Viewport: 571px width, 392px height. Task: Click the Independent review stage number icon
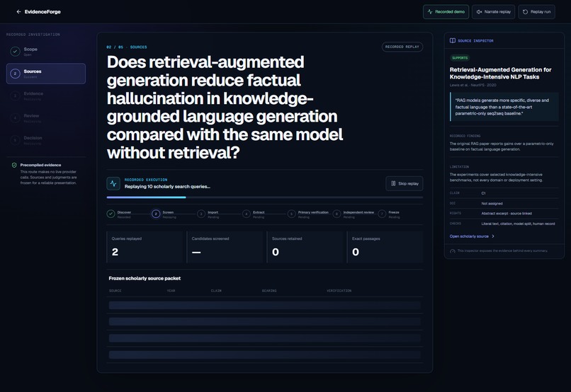tap(337, 214)
